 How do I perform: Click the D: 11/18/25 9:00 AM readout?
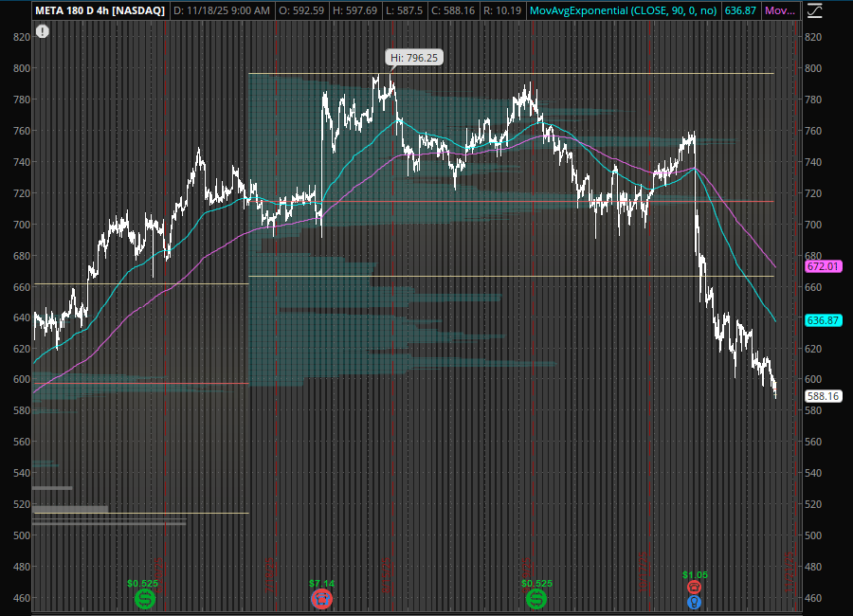pos(222,10)
